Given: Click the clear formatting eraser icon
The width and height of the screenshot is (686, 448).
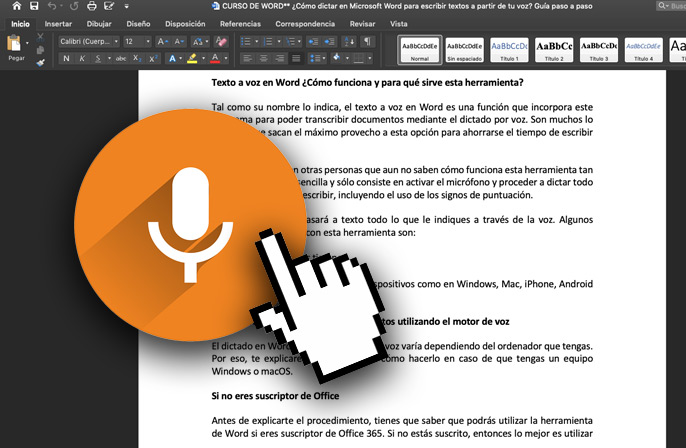Looking at the screenshot, I should click(x=222, y=41).
